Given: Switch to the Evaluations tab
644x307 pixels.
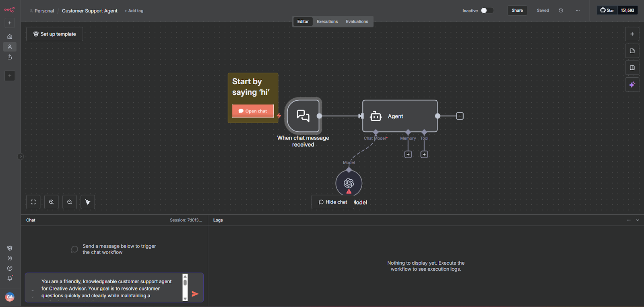Looking at the screenshot, I should (x=357, y=21).
